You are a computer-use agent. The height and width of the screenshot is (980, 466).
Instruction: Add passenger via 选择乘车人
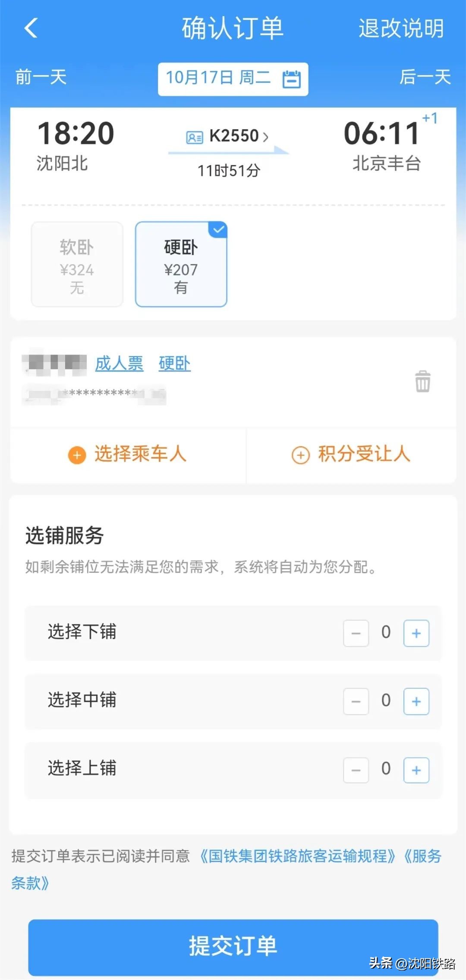(128, 454)
